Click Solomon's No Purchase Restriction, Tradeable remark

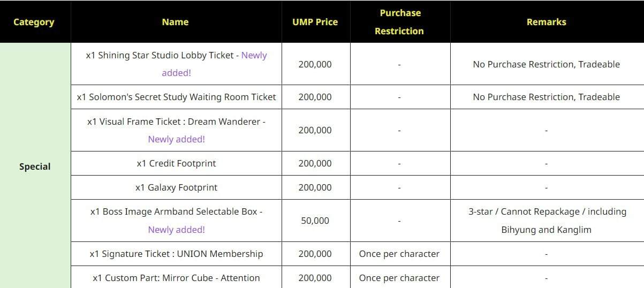[546, 97]
